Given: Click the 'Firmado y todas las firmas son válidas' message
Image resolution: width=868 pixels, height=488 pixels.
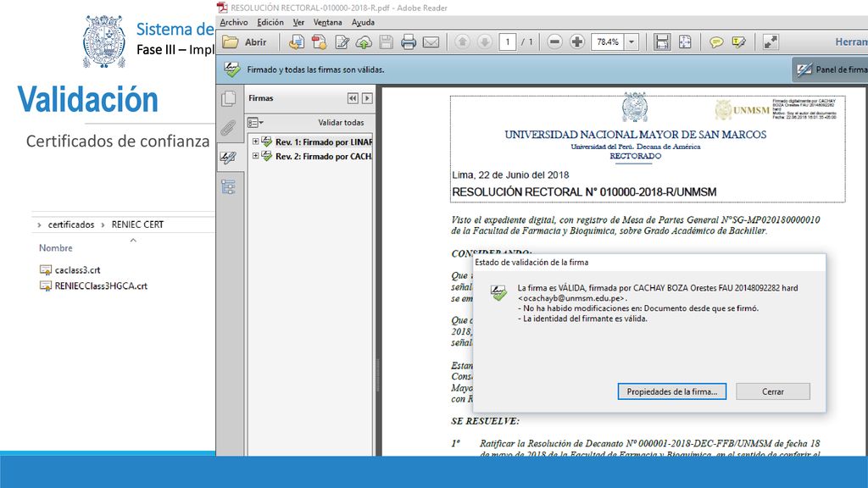Looking at the screenshot, I should (315, 69).
